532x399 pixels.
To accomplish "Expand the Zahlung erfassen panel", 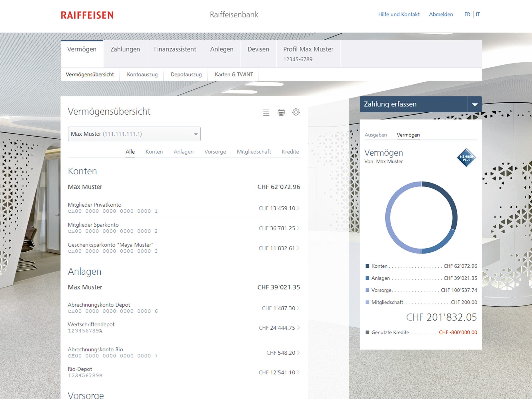I will click(x=475, y=104).
